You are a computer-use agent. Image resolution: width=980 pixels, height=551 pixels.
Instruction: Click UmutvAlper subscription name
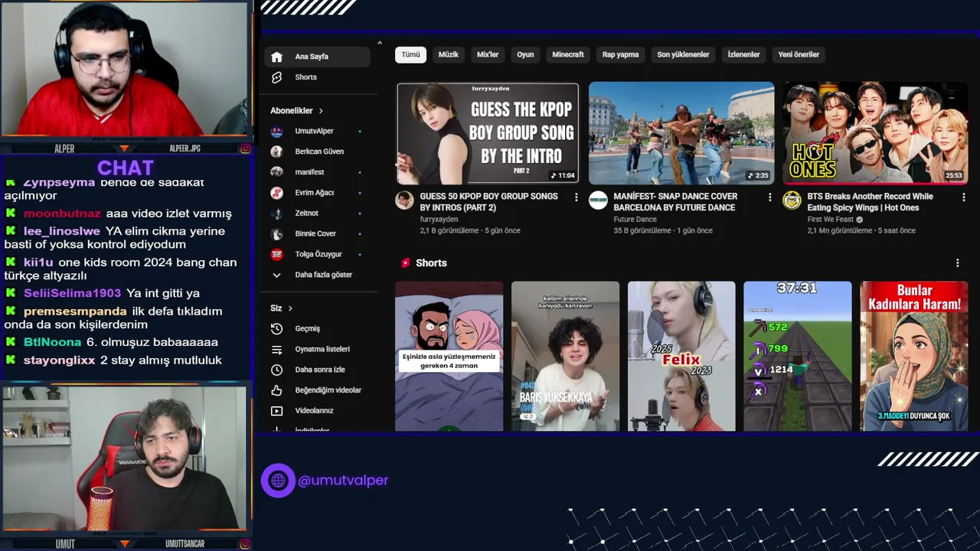coord(314,132)
